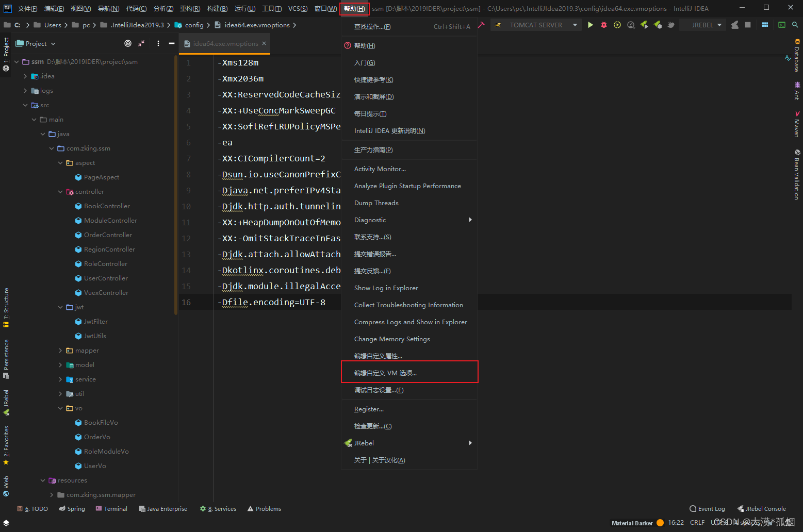Click the Stop square button in the toolbar

tap(748, 25)
